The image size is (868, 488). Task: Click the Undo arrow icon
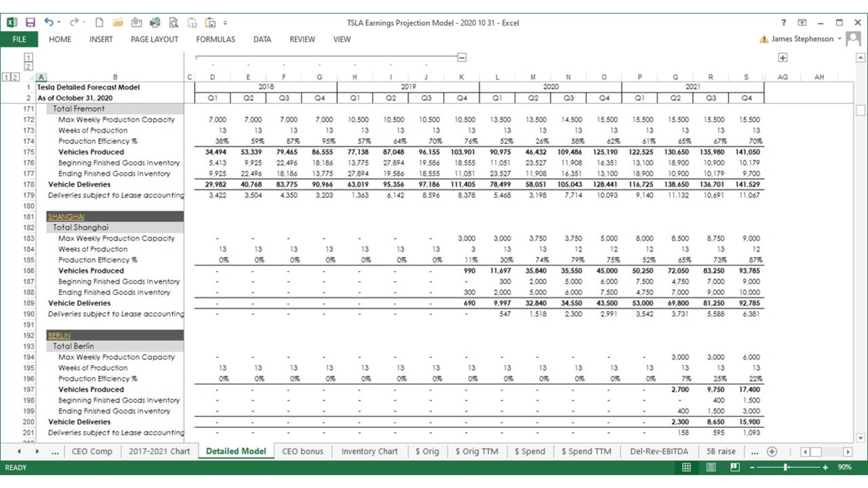48,23
